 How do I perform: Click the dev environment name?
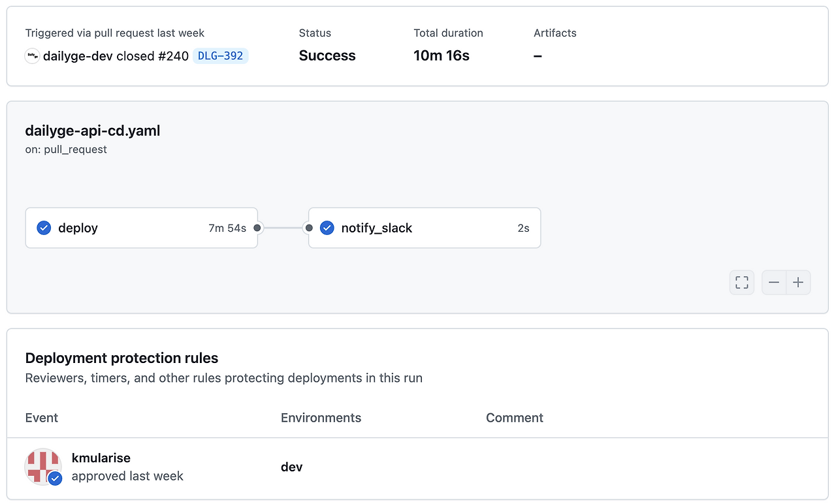click(291, 467)
